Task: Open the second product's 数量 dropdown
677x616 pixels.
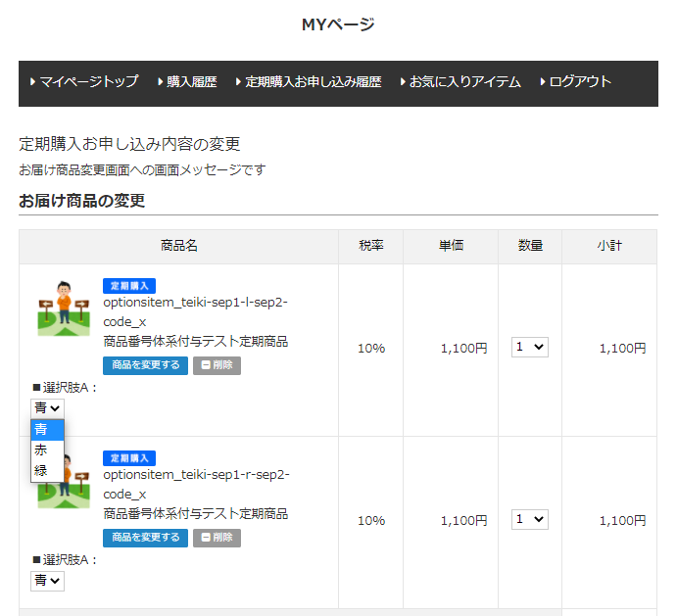Action: [x=529, y=520]
